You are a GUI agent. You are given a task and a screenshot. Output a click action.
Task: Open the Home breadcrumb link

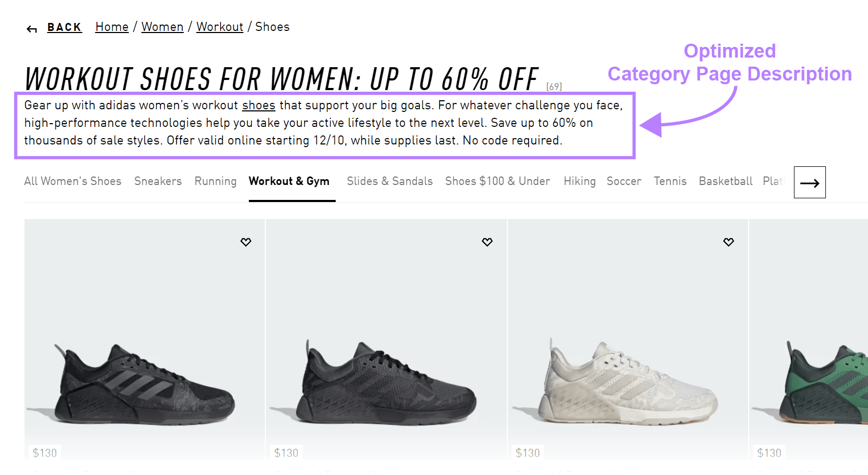coord(111,27)
